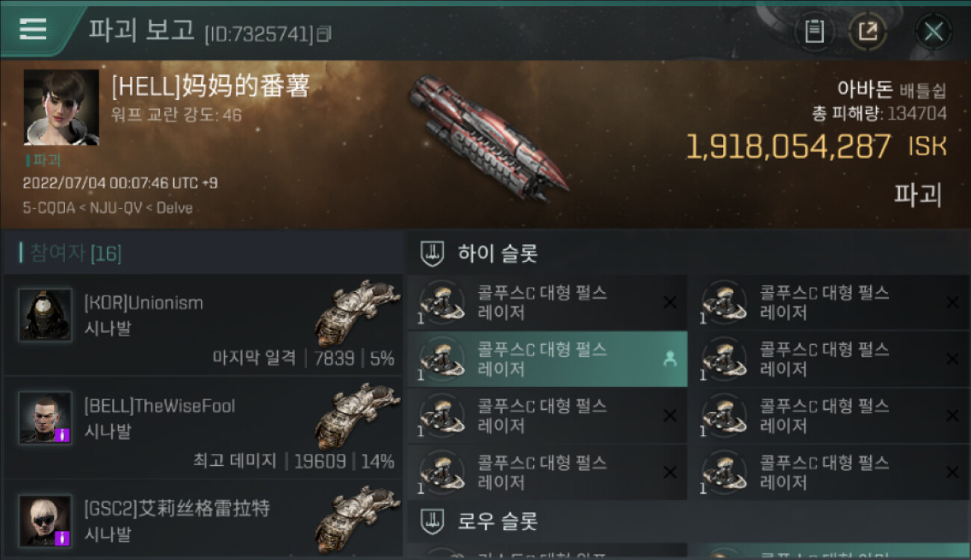The image size is (971, 560).
Task: Open [GSC2]艾莉丝格雷拉特 pilot portrait
Action: [x=46, y=520]
